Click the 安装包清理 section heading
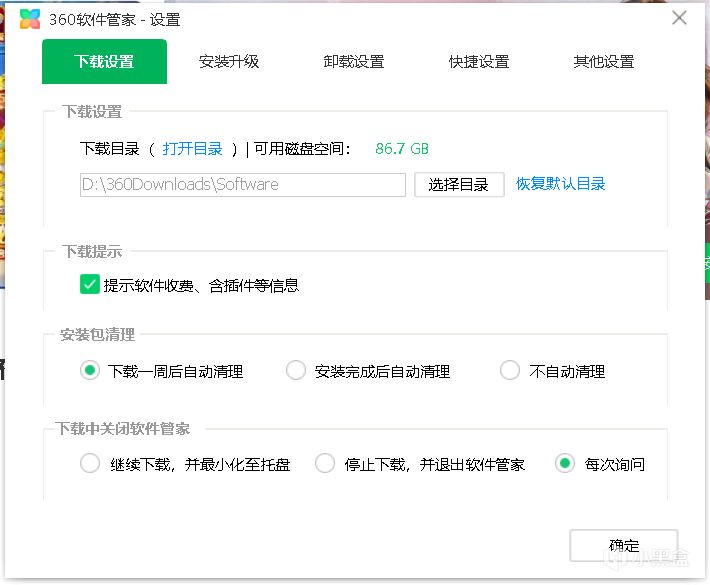Image resolution: width=710 pixels, height=585 pixels. tap(97, 335)
